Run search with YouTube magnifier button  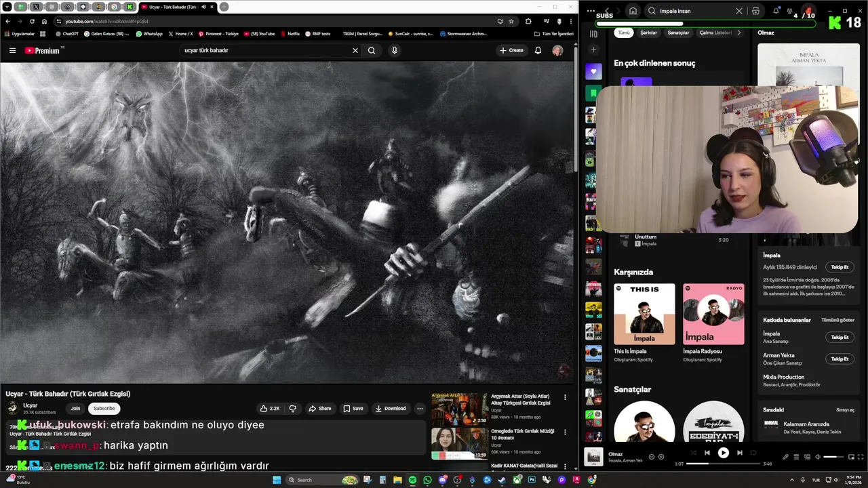pos(372,50)
